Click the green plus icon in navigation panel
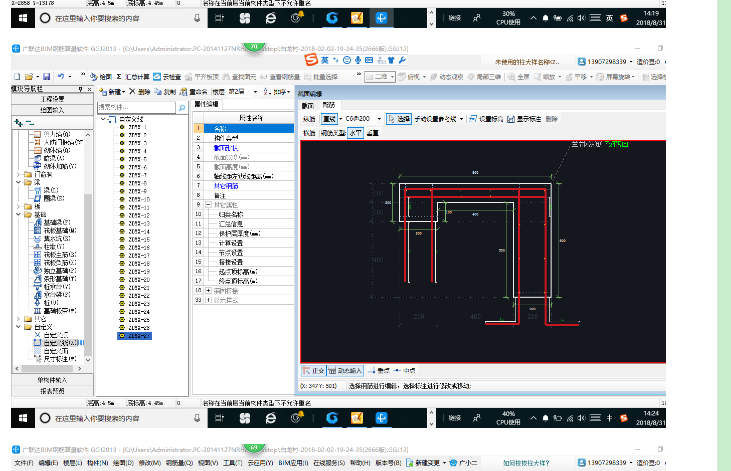Image resolution: width=731 pixels, height=471 pixels. [19, 123]
